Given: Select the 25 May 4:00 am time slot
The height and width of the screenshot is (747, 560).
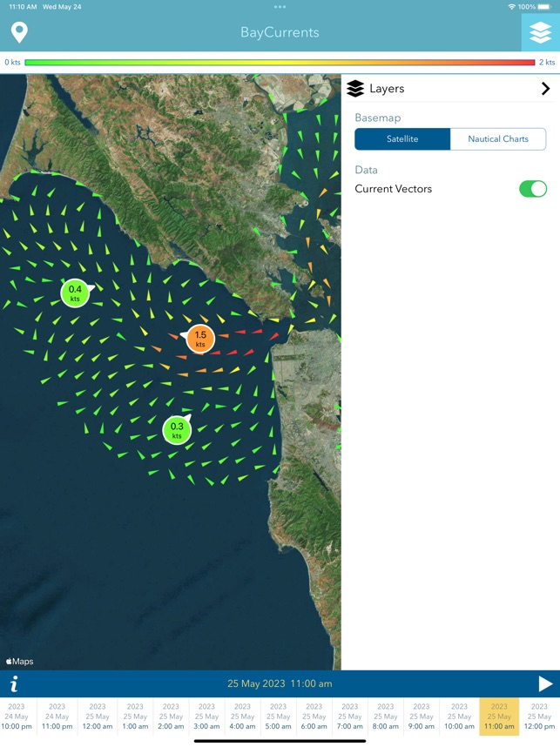Looking at the screenshot, I should [242, 717].
